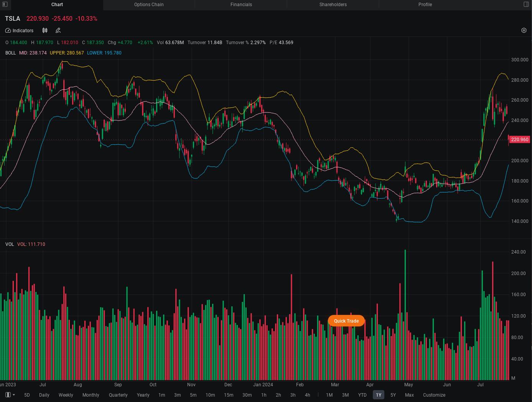Click the BOLL indicator label

tap(10, 53)
